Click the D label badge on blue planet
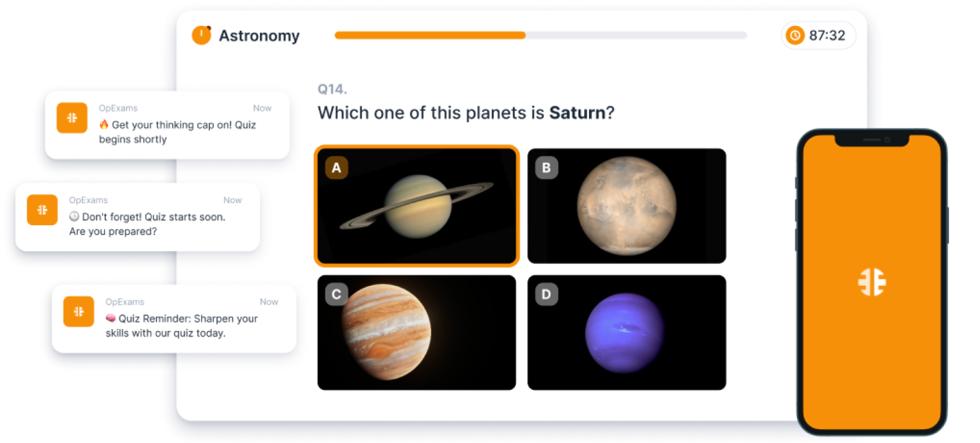This screenshot has height=443, width=980. click(546, 295)
